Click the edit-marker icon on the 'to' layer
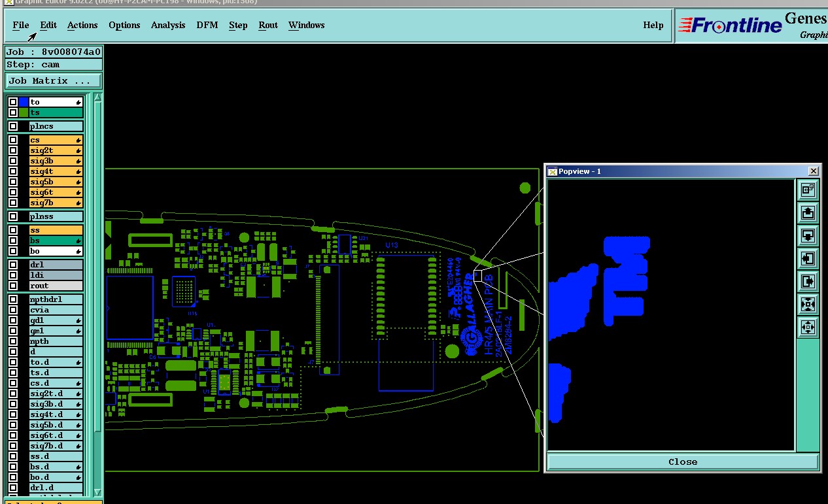The height and width of the screenshot is (504, 828). pos(78,102)
